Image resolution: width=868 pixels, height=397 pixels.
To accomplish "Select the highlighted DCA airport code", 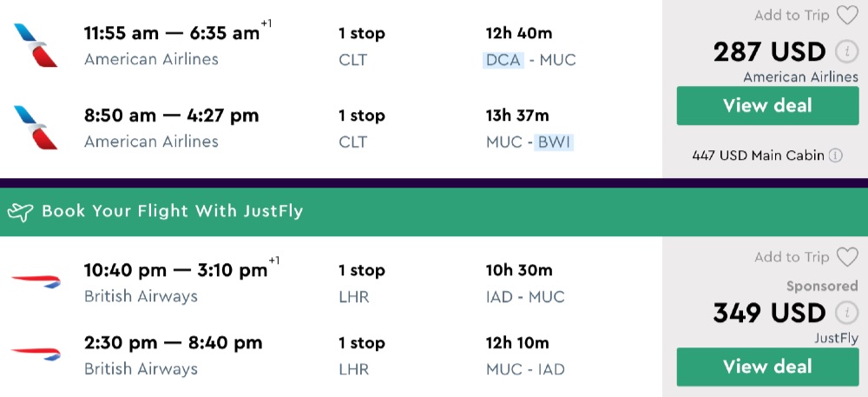I will click(x=503, y=60).
